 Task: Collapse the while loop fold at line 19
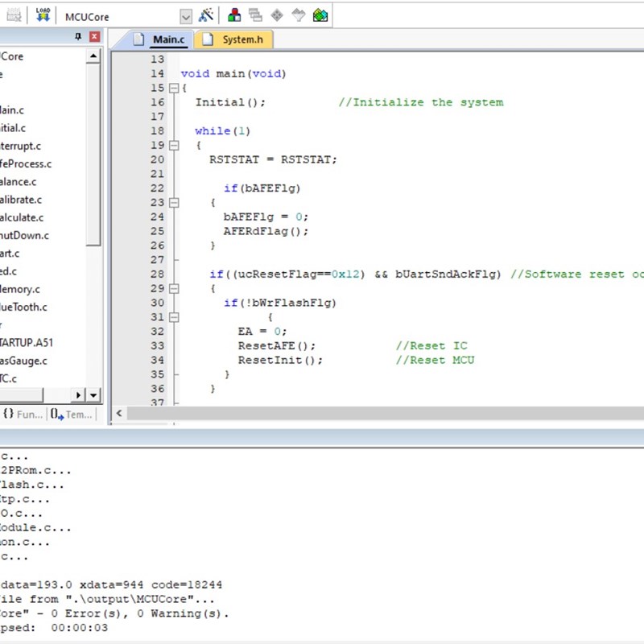(x=174, y=146)
